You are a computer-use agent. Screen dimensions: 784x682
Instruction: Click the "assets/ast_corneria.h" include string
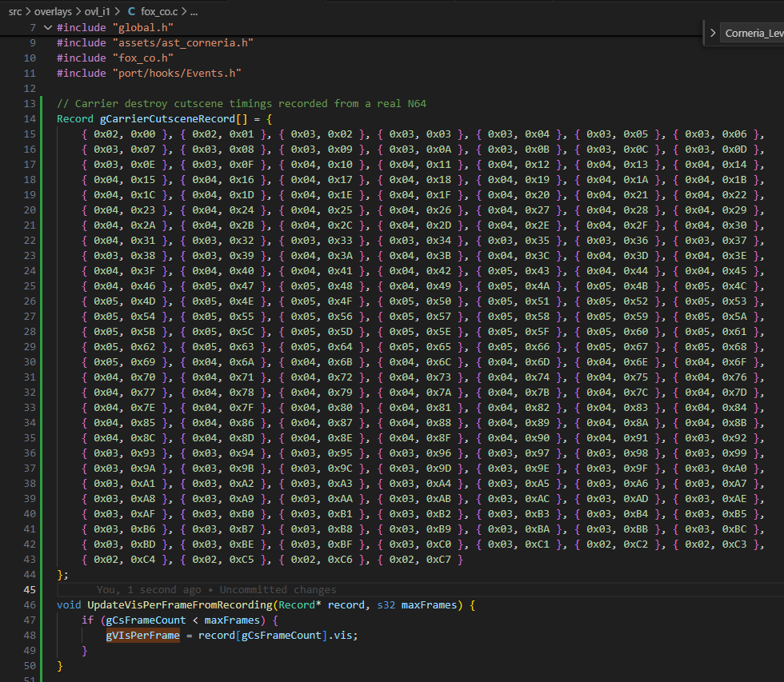[x=183, y=43]
